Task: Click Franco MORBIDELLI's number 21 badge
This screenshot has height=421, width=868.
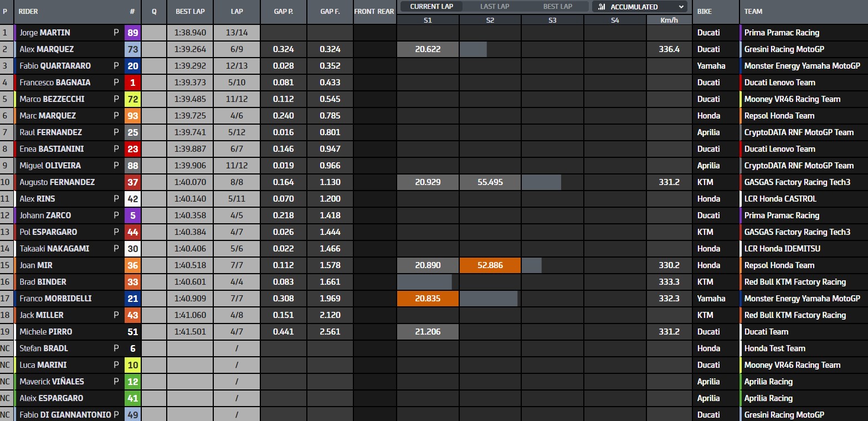Action: [x=133, y=299]
